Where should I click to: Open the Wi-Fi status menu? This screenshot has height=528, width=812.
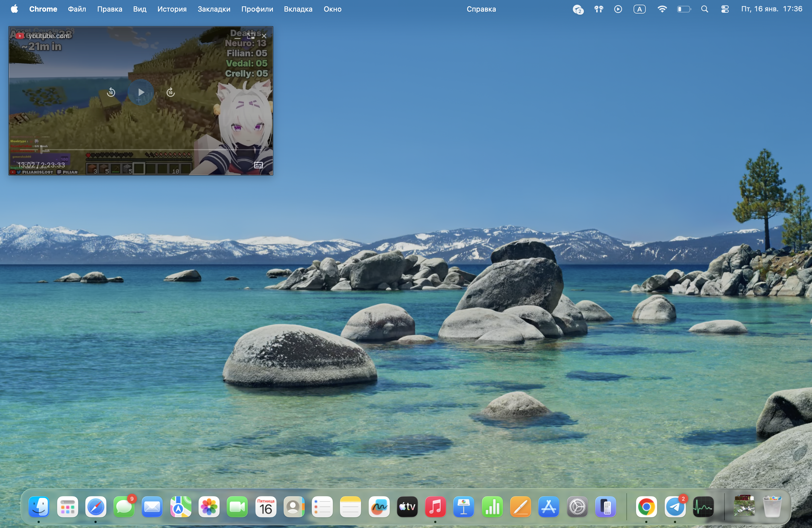pyautogui.click(x=662, y=9)
